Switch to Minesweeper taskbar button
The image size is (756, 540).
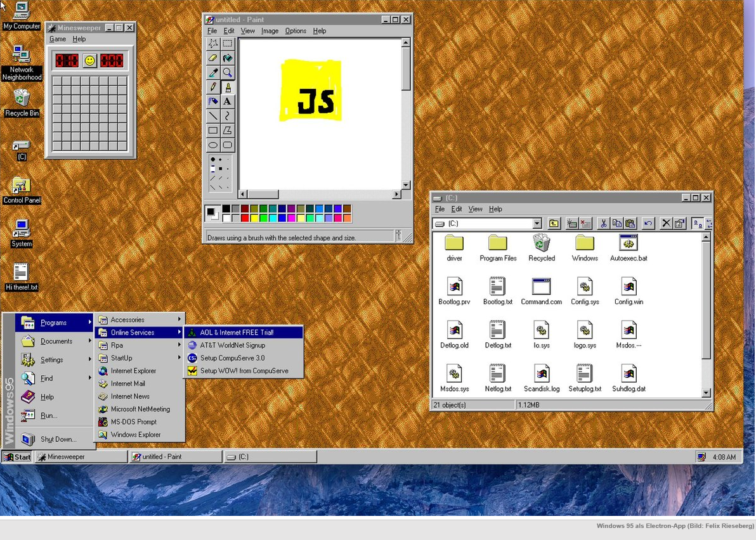81,457
